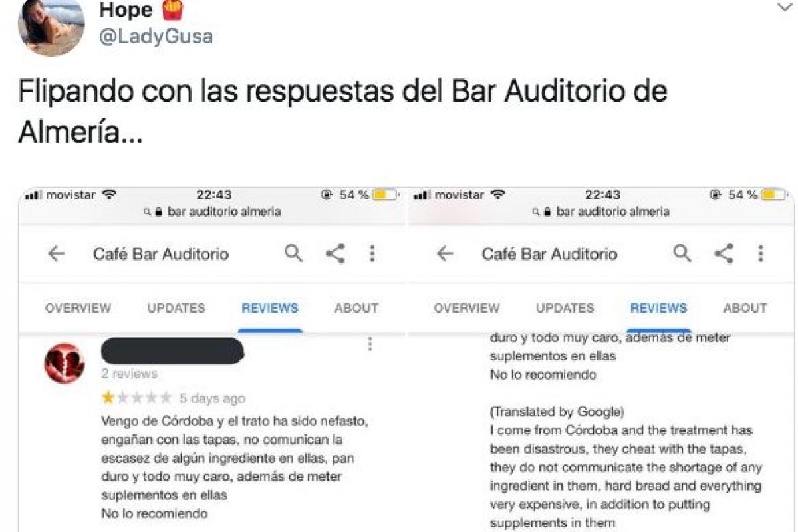Image resolution: width=798 pixels, height=532 pixels.
Task: Tap share icon in left screenshot
Action: pos(335,253)
